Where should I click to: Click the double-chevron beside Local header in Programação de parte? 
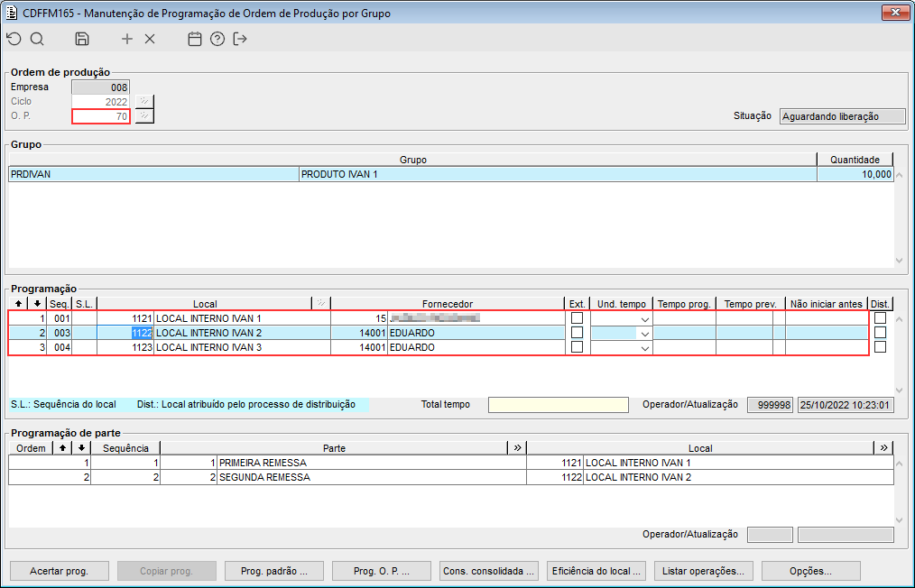pos(883,448)
